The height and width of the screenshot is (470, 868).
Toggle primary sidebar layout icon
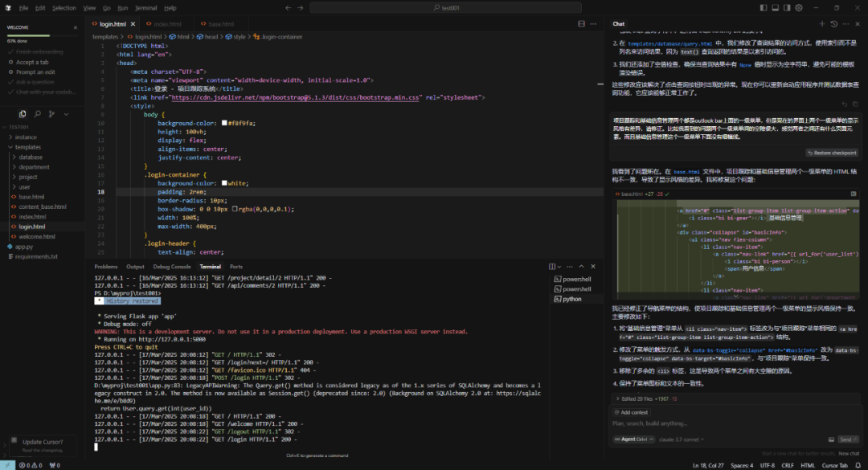[x=764, y=8]
